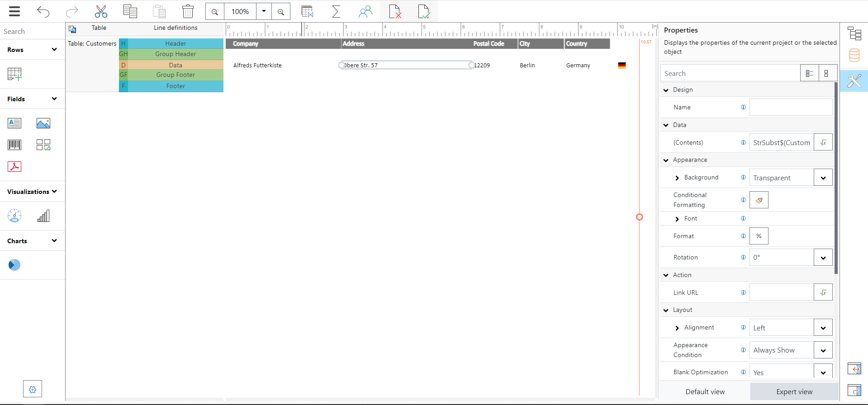
Task: Save report with green check document icon
Action: pos(423,11)
